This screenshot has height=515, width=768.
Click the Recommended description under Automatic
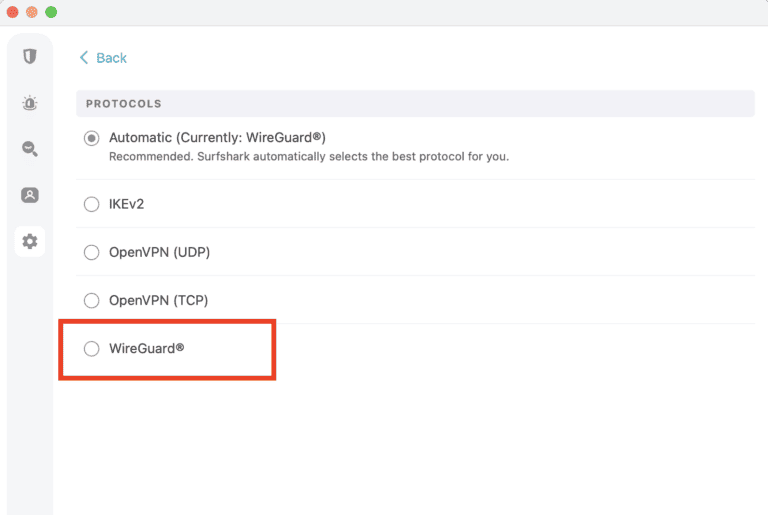[x=308, y=157]
